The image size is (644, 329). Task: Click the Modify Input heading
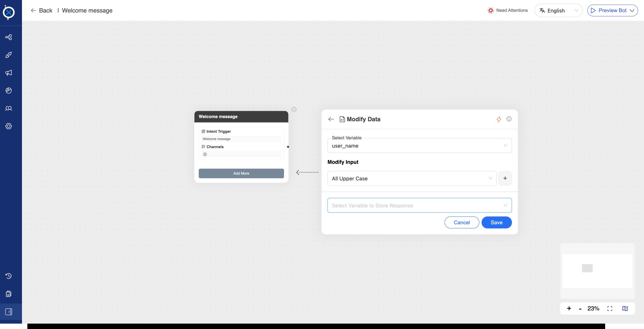coord(343,162)
